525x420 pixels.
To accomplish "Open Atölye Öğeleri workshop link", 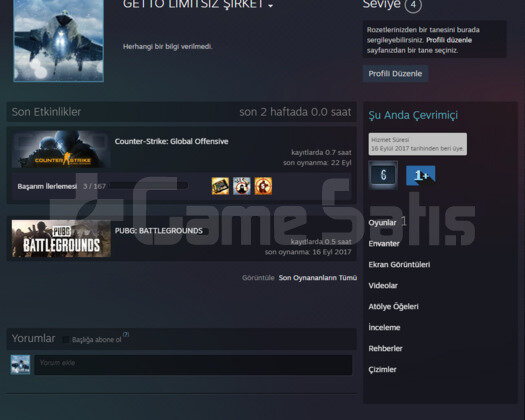I will click(x=393, y=306).
